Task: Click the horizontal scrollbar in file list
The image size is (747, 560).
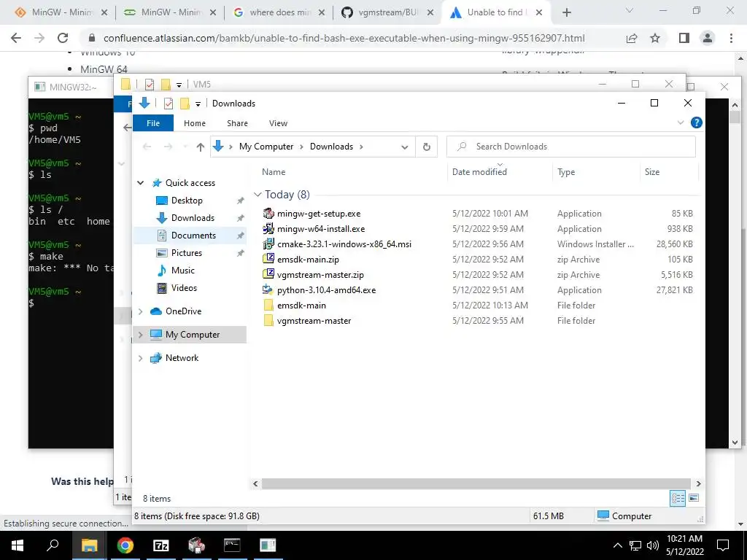Action: [476, 484]
